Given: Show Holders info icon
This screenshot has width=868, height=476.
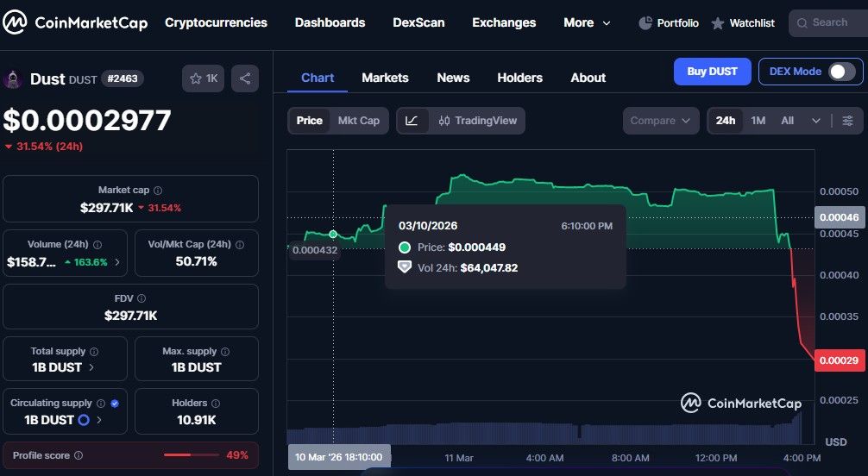Looking at the screenshot, I should point(216,404).
